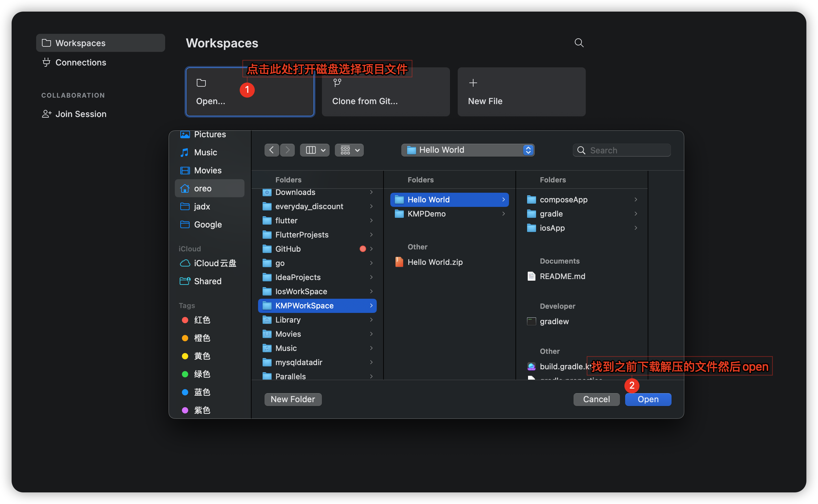Click the back navigation arrow in file dialog
The image size is (818, 504).
click(x=271, y=150)
